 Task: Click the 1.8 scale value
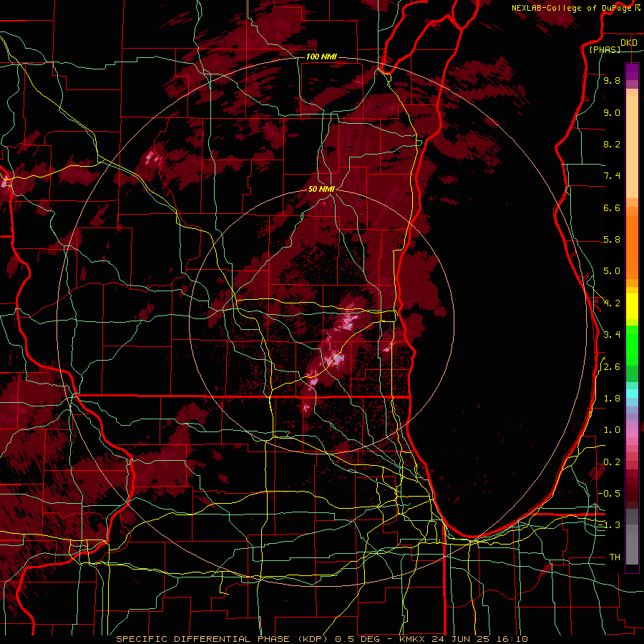612,399
